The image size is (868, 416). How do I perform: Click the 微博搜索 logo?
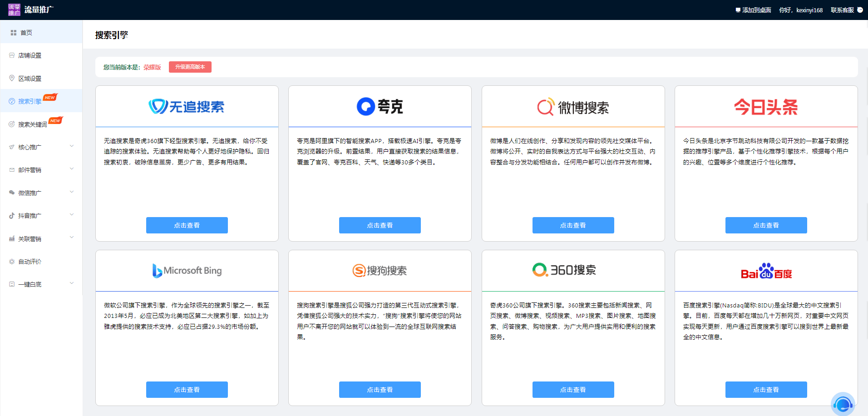click(x=573, y=107)
